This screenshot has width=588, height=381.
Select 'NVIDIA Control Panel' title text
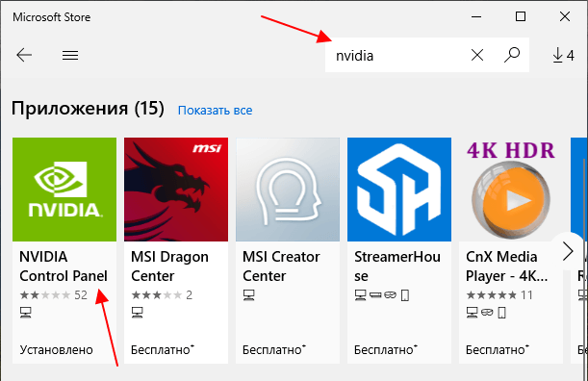click(64, 267)
